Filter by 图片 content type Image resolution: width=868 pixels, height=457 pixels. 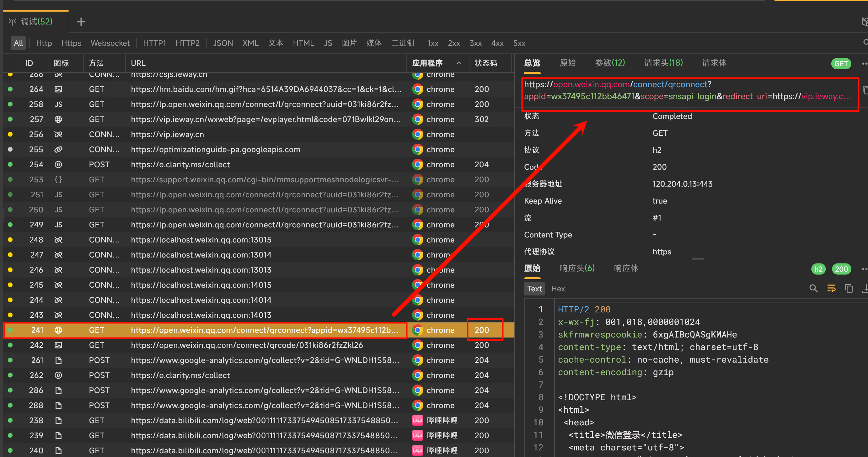(x=349, y=43)
